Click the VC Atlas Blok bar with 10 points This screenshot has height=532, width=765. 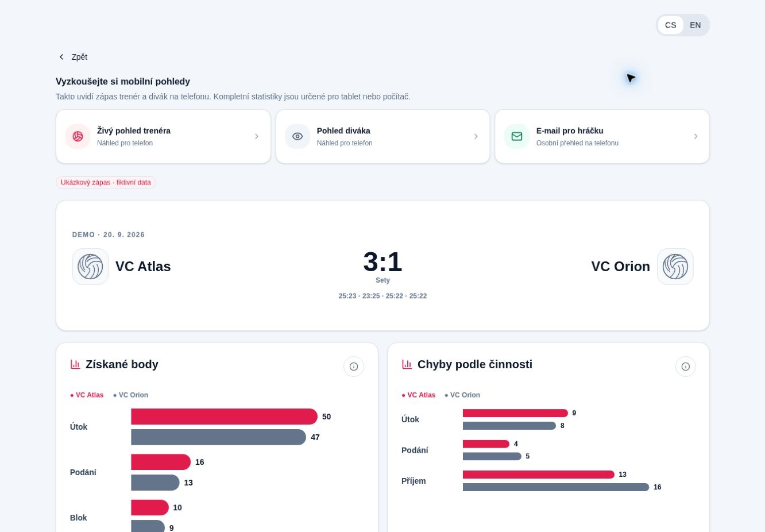(150, 508)
